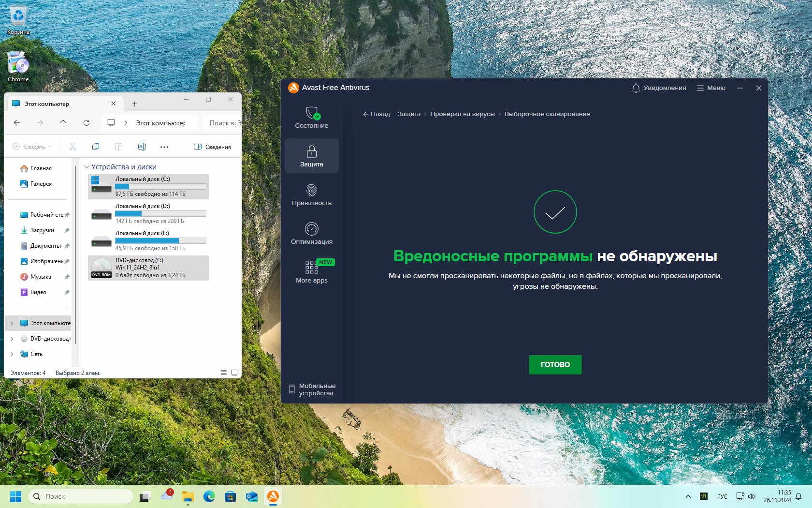Add a new Explorer tab

coord(135,104)
